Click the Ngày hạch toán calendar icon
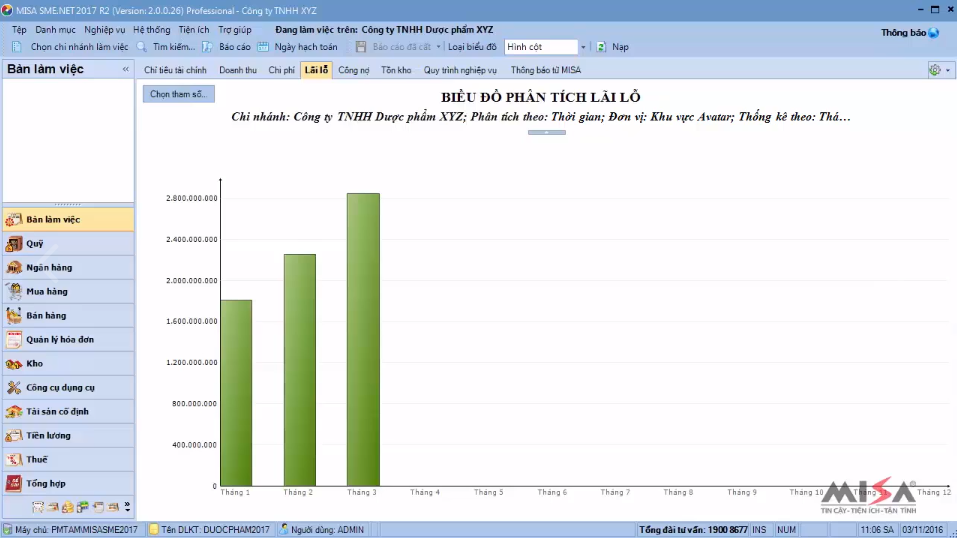 (x=263, y=46)
